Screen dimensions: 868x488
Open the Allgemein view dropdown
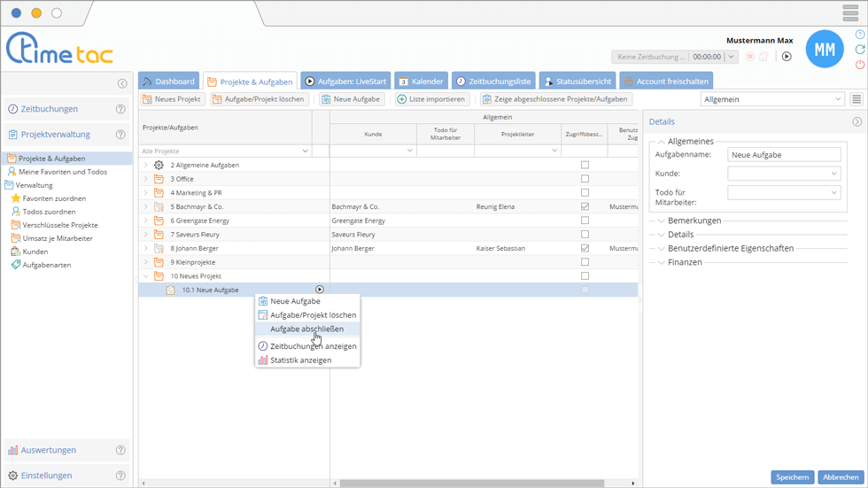coord(771,99)
